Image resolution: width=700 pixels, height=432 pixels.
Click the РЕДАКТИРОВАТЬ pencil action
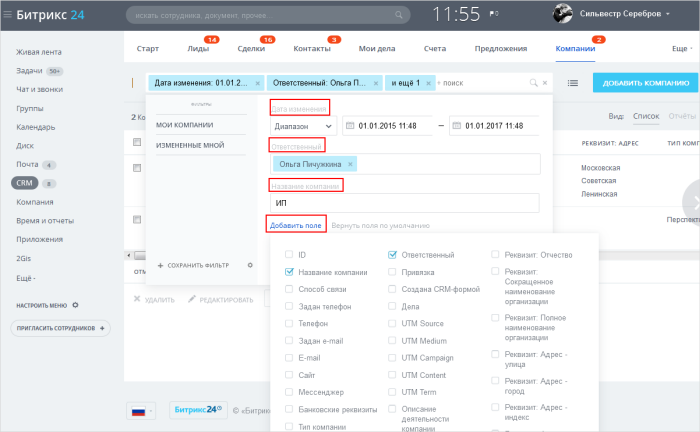(221, 299)
